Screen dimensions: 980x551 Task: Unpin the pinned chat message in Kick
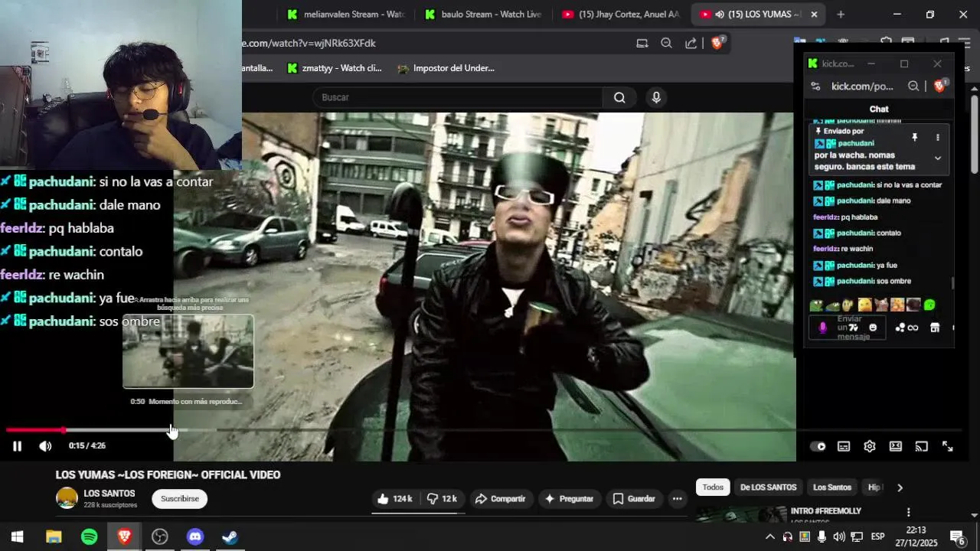(914, 138)
